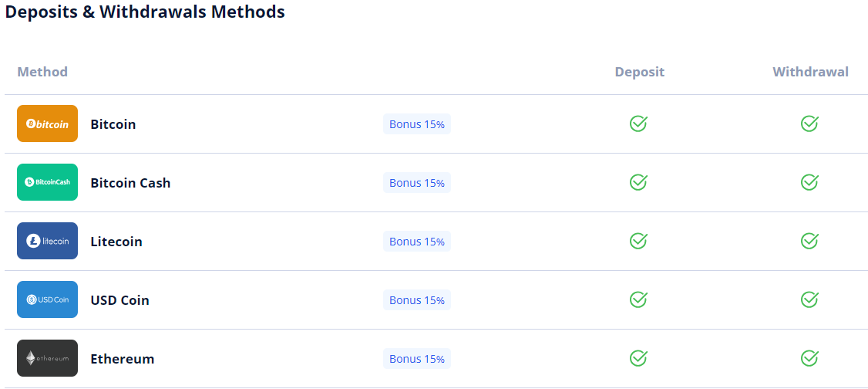
Task: Click the Ethereum Bonus 15% badge
Action: tap(417, 359)
